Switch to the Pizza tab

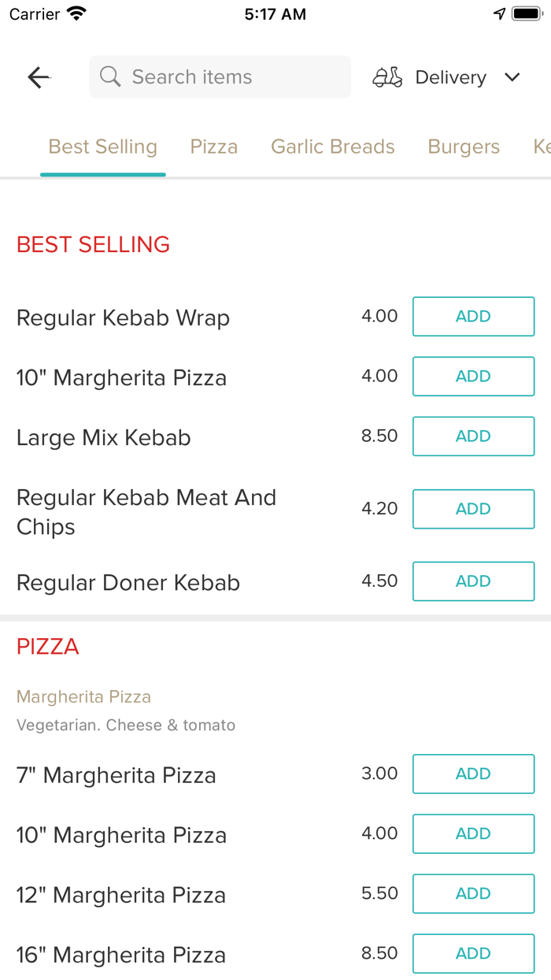point(213,146)
